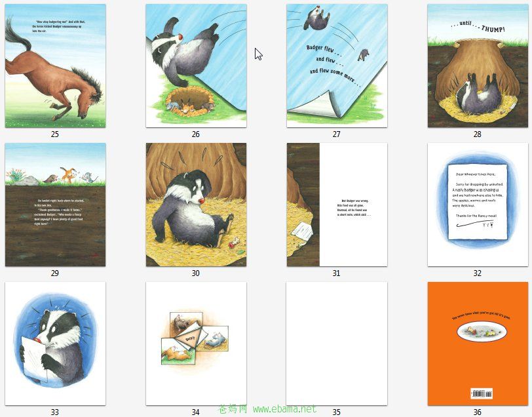The image size is (532, 417).
Task: Select page 29 thumbnail with underground text
Action: point(55,205)
